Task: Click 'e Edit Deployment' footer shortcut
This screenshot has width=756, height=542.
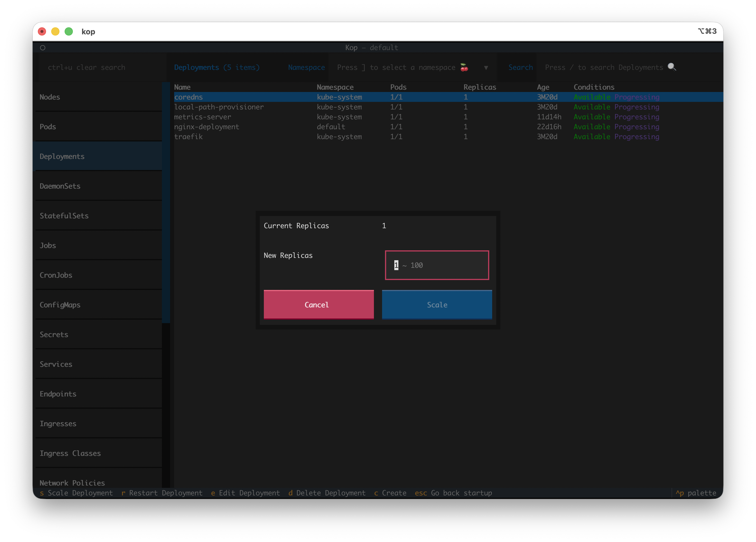Action: (245, 493)
